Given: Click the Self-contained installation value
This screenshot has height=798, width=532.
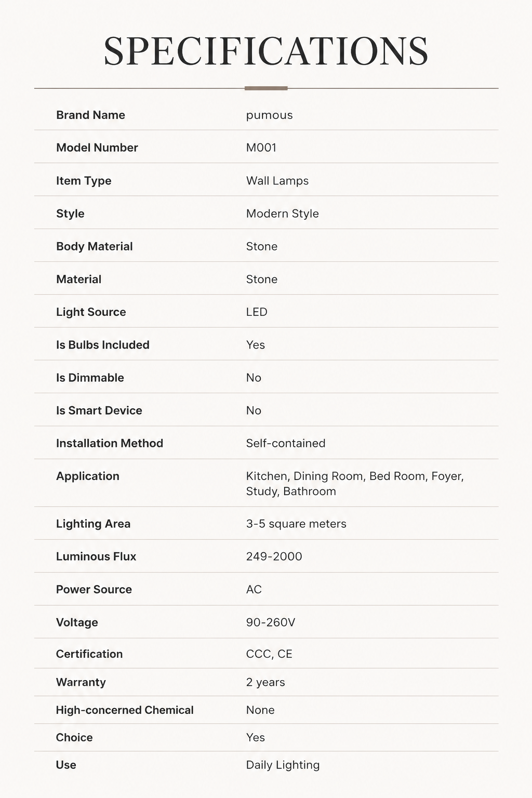Looking at the screenshot, I should point(286,443).
